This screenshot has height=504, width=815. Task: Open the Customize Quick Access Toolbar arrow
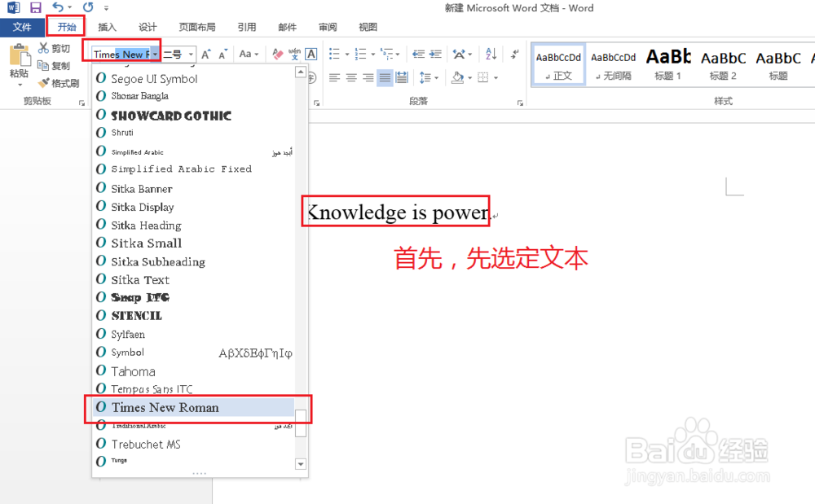(106, 8)
